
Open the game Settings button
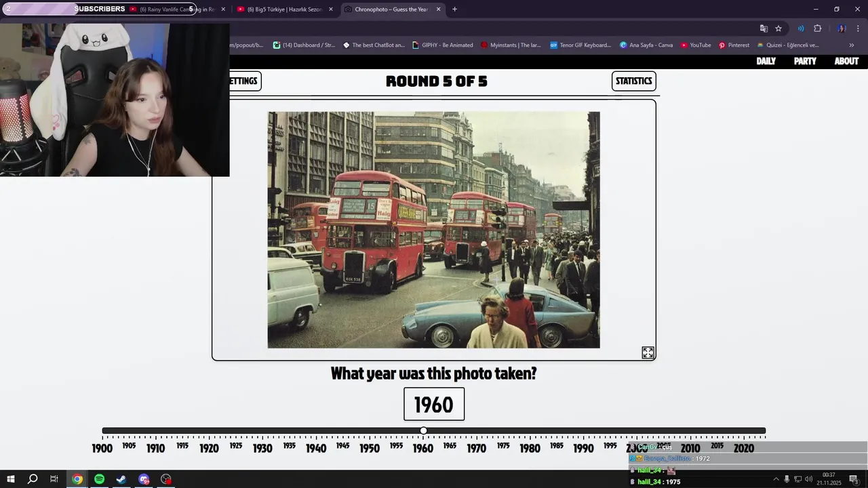click(x=244, y=81)
